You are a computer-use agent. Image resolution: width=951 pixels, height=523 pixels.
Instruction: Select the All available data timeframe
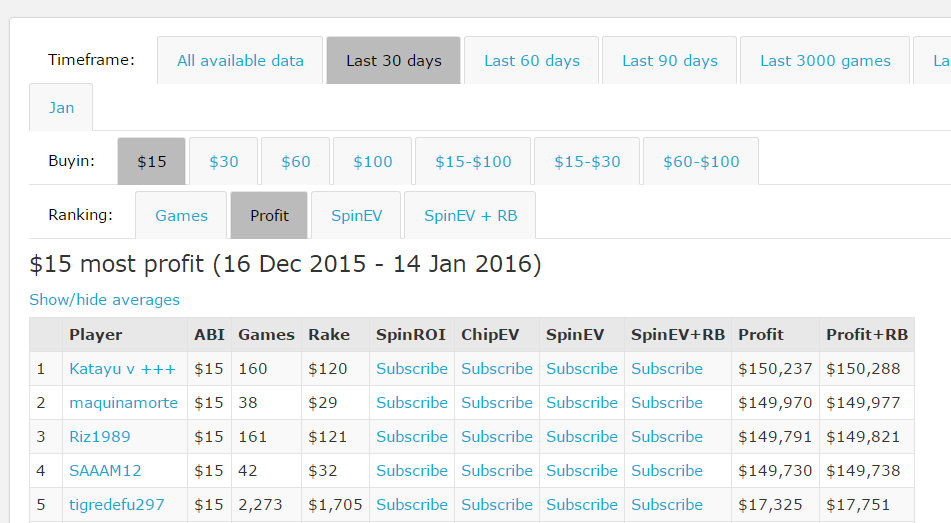(x=240, y=61)
